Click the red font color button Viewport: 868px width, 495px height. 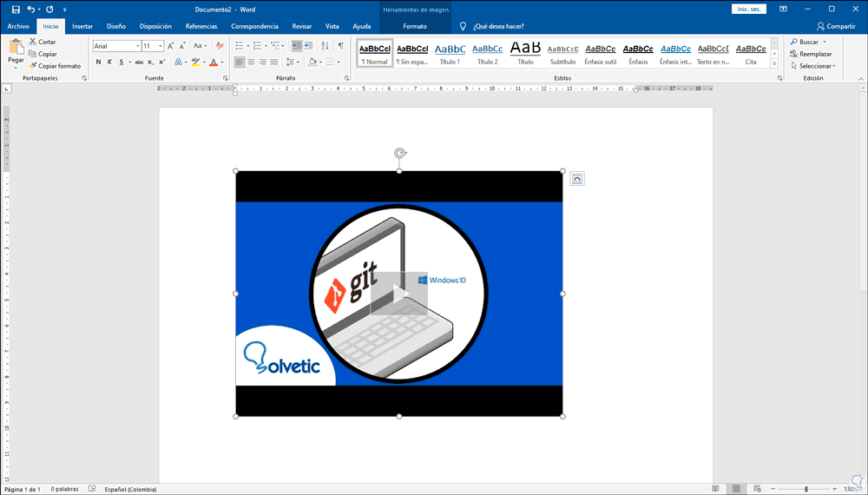[214, 62]
